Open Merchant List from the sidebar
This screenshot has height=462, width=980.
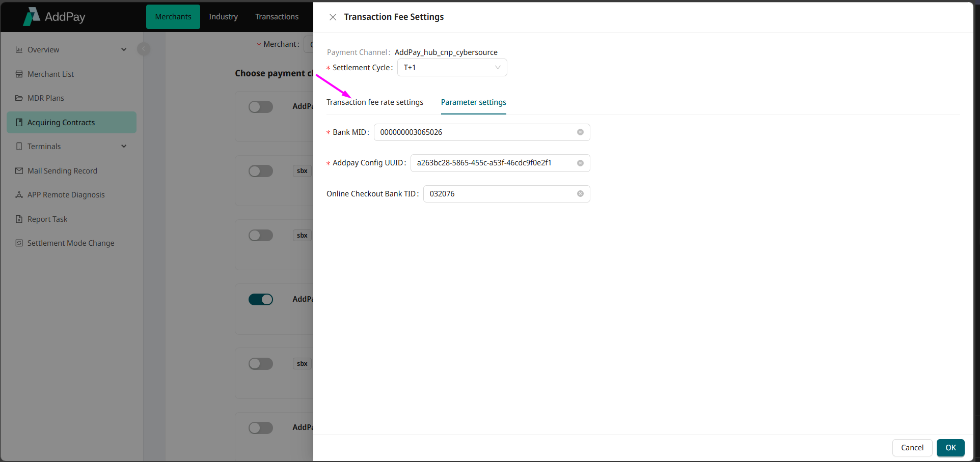point(50,74)
